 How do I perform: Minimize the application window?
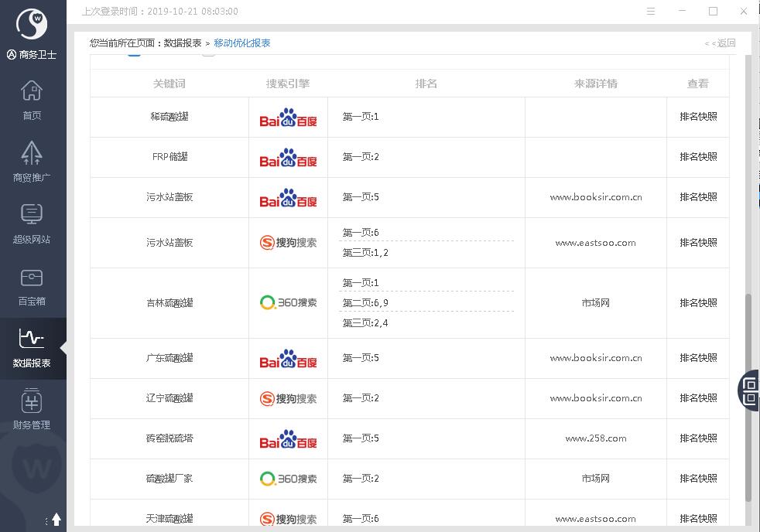coord(682,12)
